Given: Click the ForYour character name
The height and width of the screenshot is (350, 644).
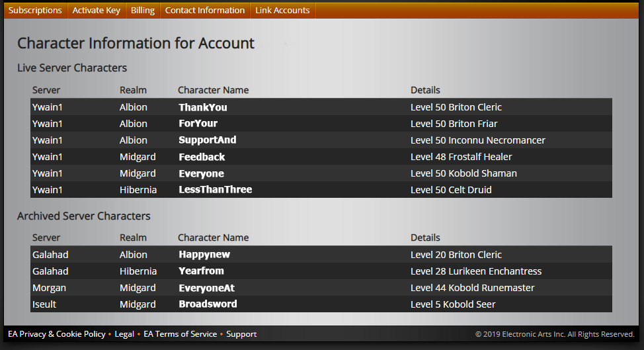Looking at the screenshot, I should pyautogui.click(x=198, y=124).
